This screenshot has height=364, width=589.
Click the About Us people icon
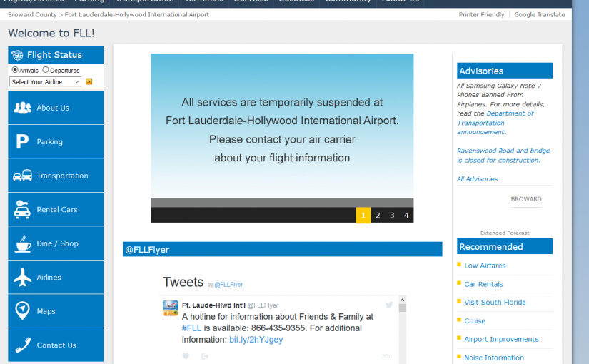23,108
